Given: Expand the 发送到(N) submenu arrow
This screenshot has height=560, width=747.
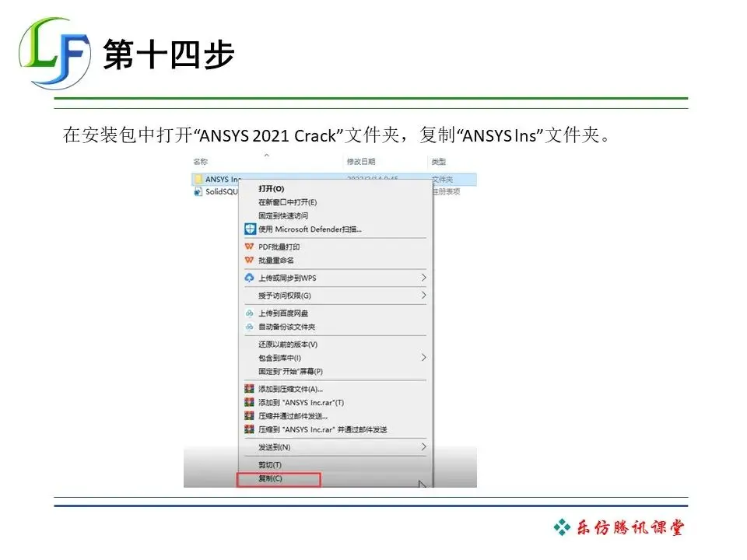Looking at the screenshot, I should pos(423,446).
